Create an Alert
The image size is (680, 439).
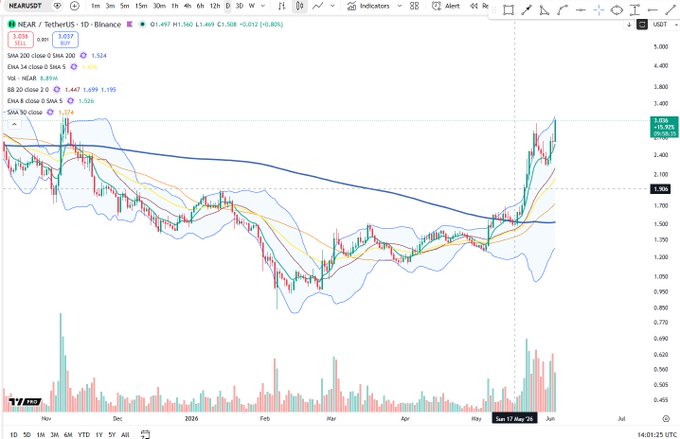coord(446,6)
